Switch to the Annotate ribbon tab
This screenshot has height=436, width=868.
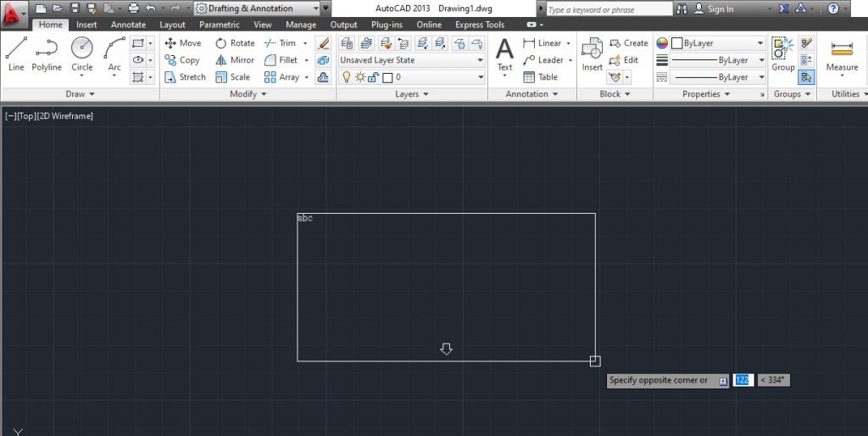(x=129, y=25)
